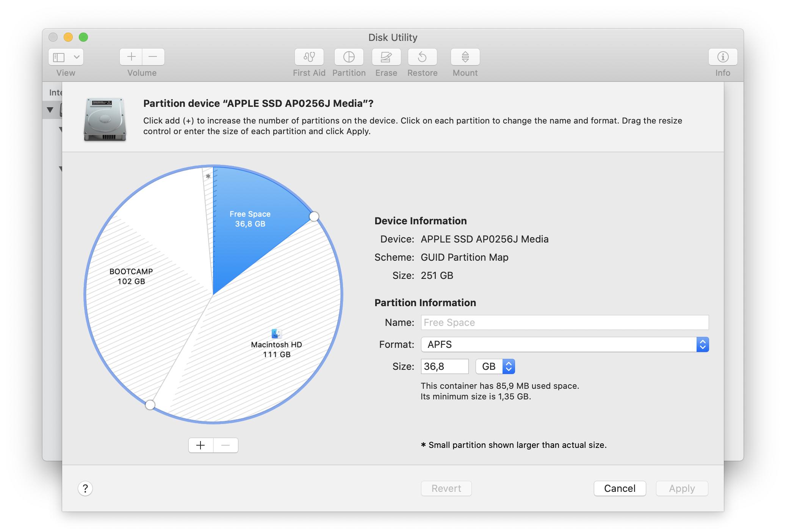786x532 pixels.
Task: Click the green zoom window button
Action: (x=83, y=37)
